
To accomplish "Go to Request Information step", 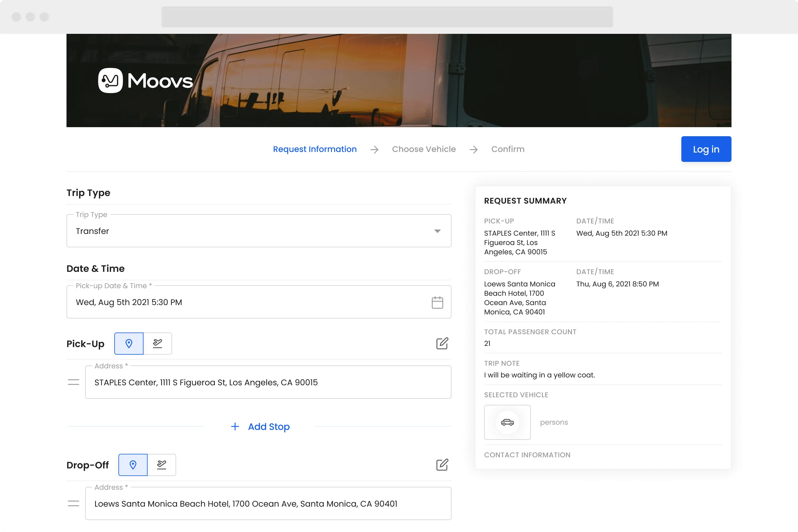I will click(315, 149).
